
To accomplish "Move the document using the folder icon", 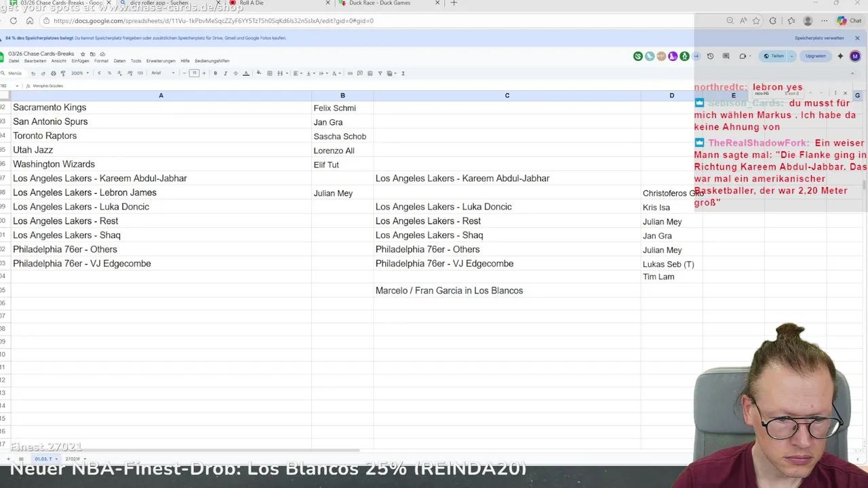I will pos(92,54).
